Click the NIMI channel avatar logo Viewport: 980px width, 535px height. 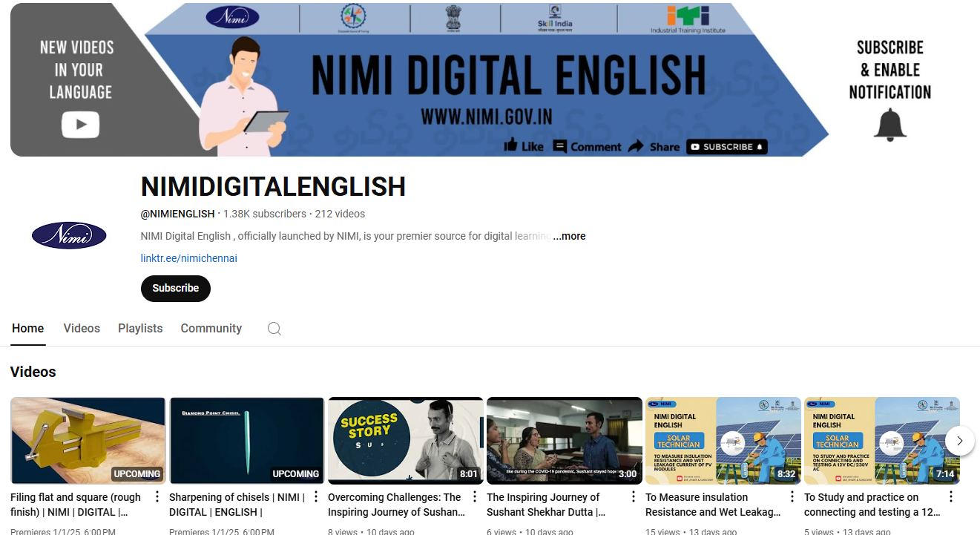69,236
